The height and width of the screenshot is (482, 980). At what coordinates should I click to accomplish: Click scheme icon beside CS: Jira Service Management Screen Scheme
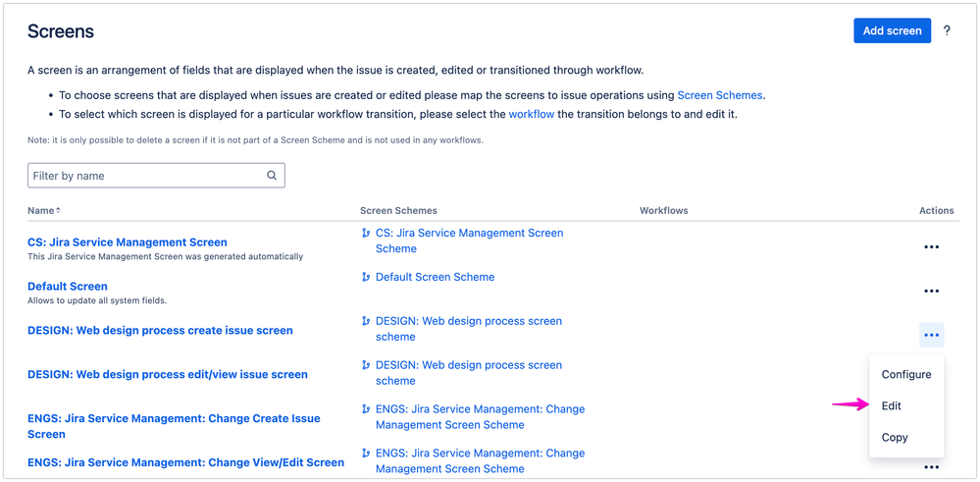point(366,234)
